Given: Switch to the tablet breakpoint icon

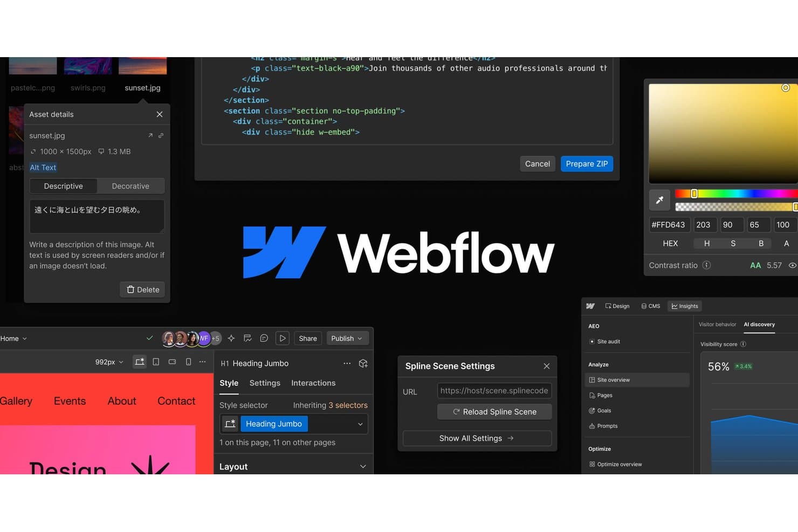Looking at the screenshot, I should tap(156, 362).
